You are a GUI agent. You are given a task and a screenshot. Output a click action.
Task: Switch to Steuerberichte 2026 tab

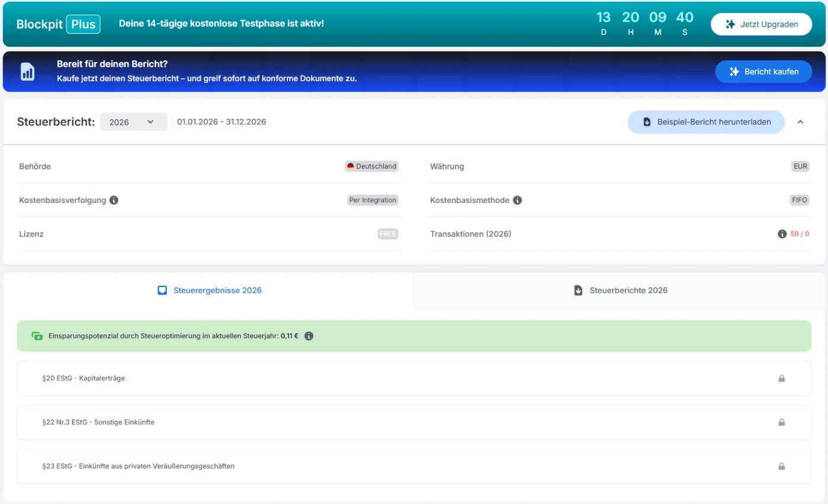pos(620,290)
